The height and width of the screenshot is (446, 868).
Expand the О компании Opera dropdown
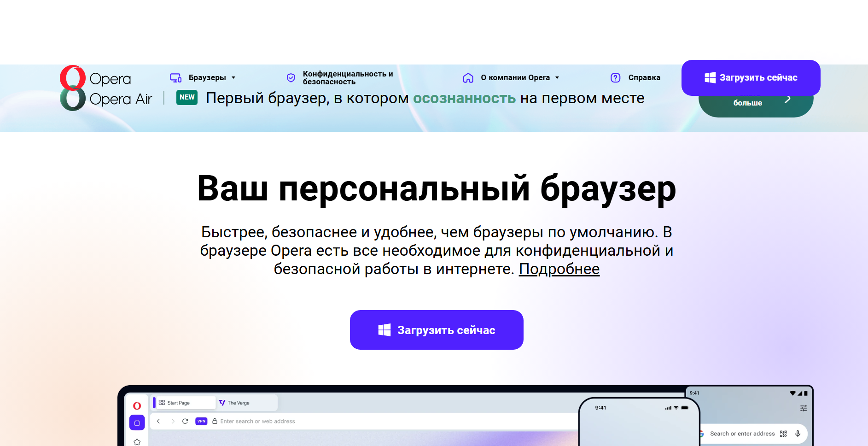(x=511, y=77)
